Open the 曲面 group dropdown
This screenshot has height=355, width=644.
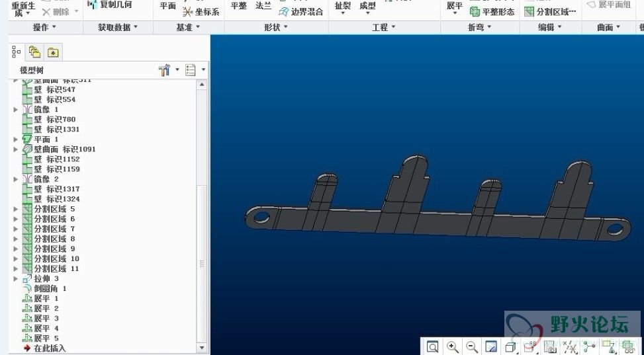[609, 28]
